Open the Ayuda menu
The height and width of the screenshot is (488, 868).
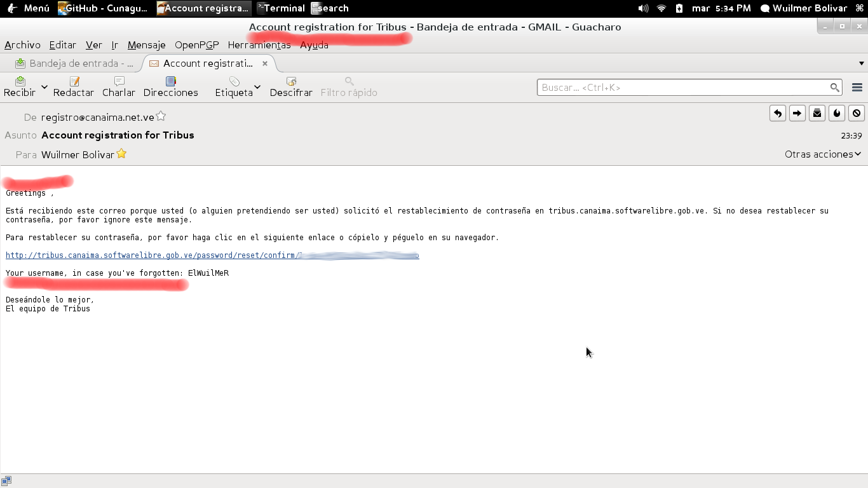pyautogui.click(x=315, y=45)
